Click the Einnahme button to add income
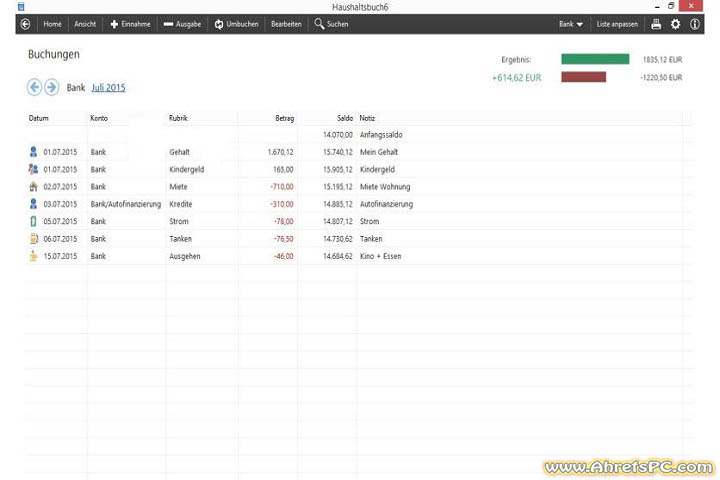The height and width of the screenshot is (480, 720). [130, 24]
